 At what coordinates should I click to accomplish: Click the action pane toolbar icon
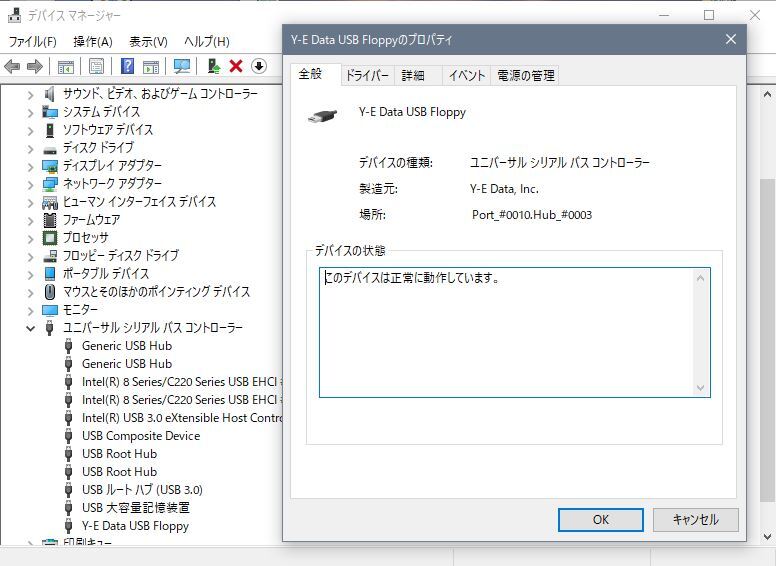point(151,66)
